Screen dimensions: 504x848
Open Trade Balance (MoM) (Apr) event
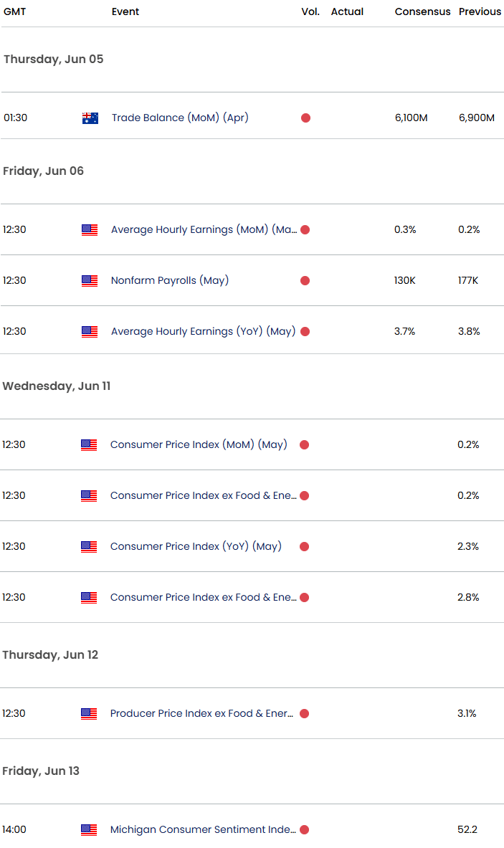click(x=180, y=118)
